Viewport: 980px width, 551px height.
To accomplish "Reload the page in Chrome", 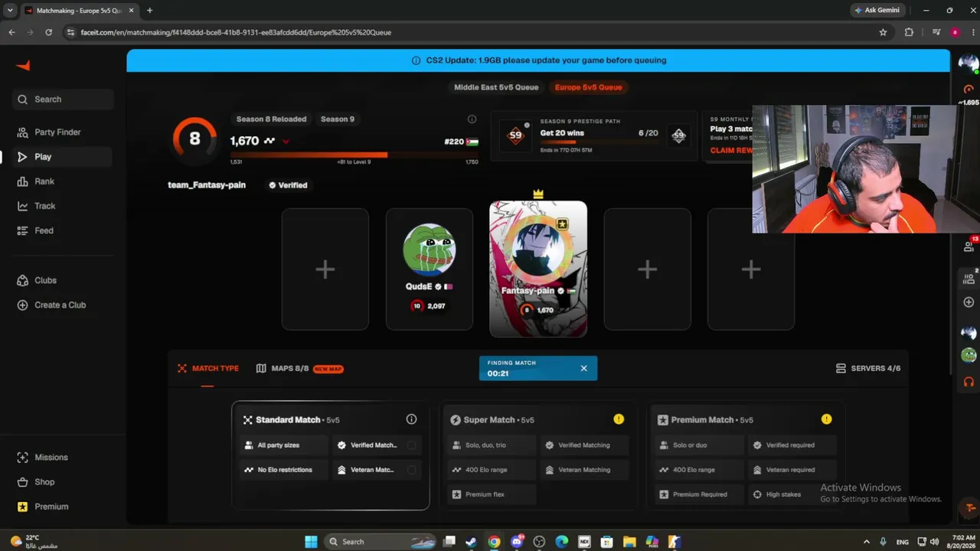I will (x=48, y=32).
